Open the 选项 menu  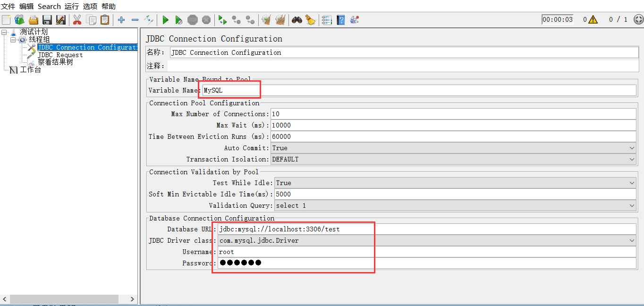click(90, 6)
